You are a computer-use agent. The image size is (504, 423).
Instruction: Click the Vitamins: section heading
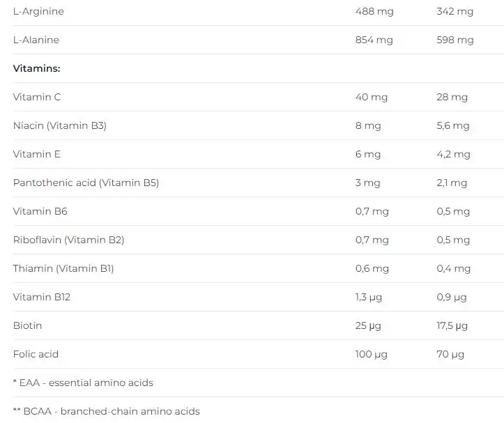tap(37, 68)
